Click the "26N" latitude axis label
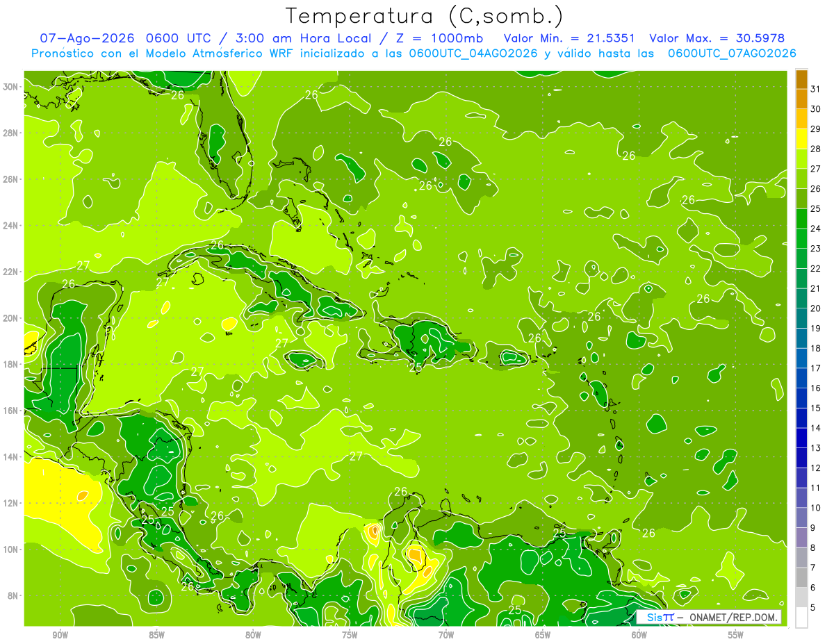Viewport: 834px width, 644px height. coord(12,179)
